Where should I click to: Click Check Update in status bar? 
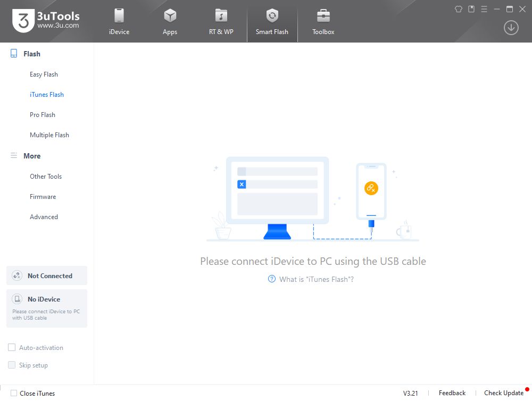click(503, 393)
